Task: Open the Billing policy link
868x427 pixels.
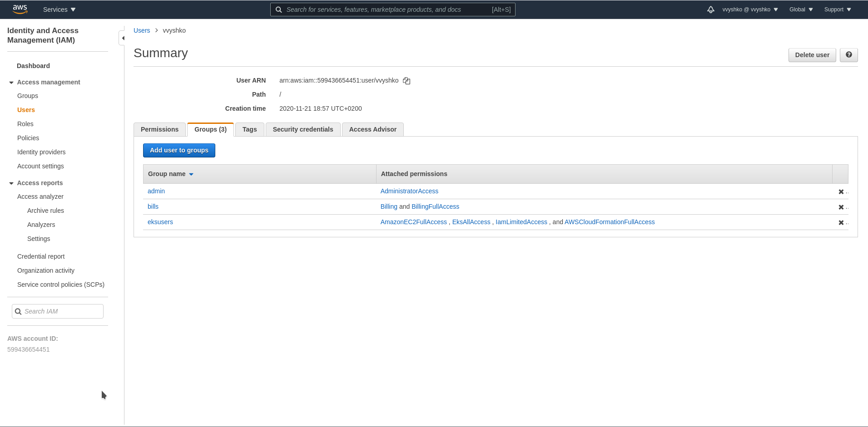Action: (x=389, y=206)
